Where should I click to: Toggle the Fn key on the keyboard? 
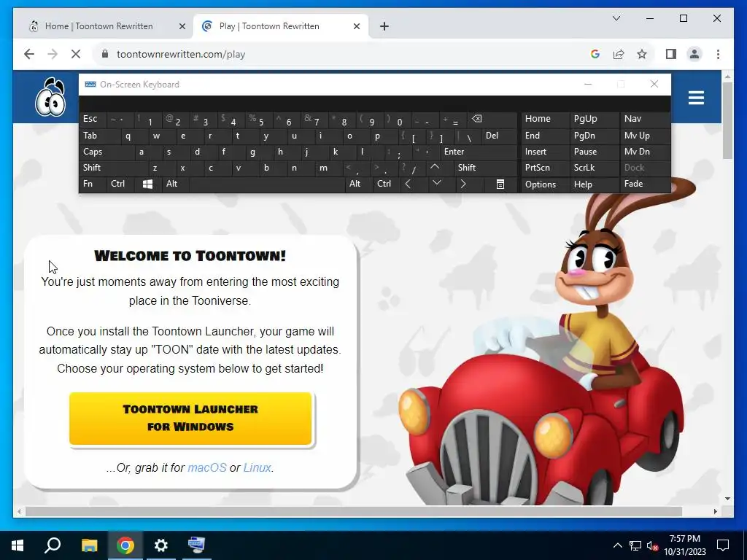[93, 184]
